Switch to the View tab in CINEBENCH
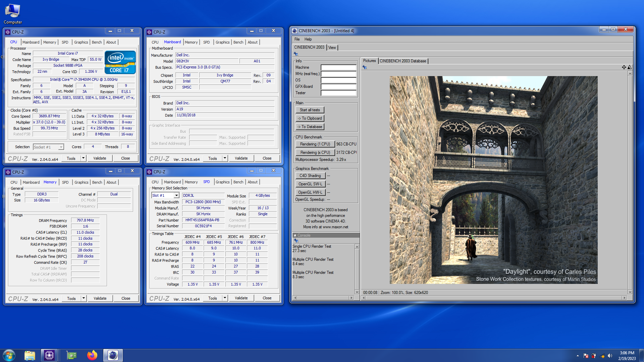This screenshot has width=644, height=362. [332, 48]
